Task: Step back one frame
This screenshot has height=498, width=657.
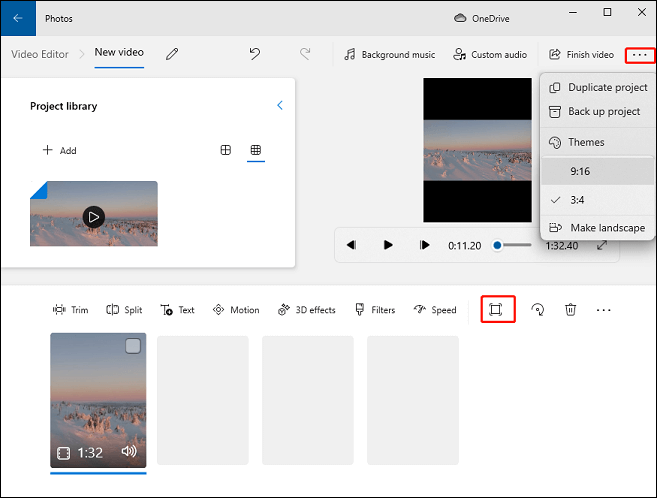Action: click(x=352, y=245)
